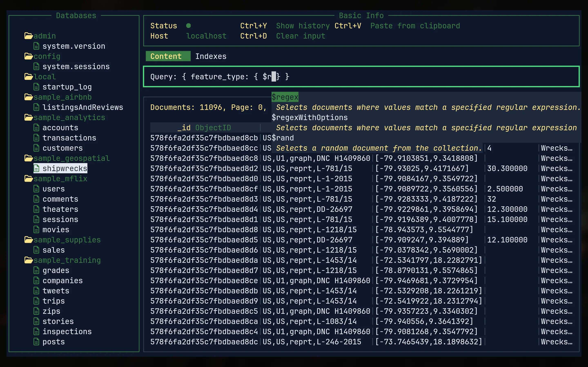The width and height of the screenshot is (588, 367).
Task: Click Show history
Action: point(303,25)
